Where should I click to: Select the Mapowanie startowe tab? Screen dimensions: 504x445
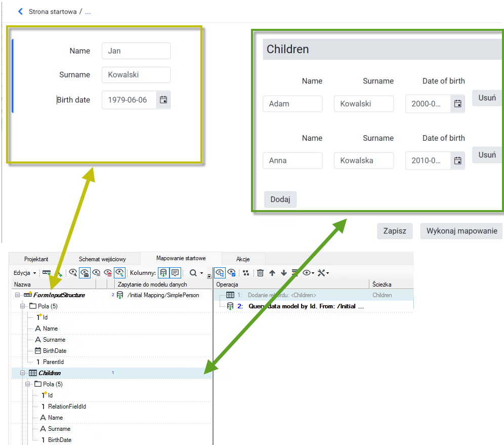[x=181, y=258]
